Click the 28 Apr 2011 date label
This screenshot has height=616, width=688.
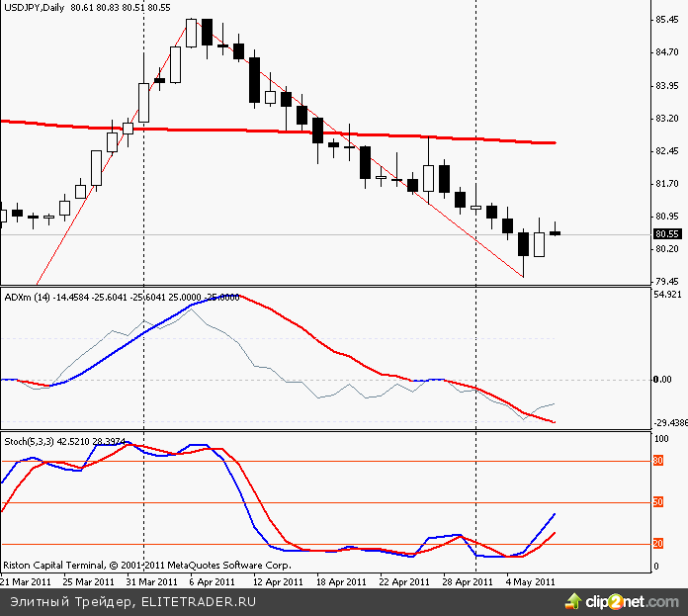(469, 581)
